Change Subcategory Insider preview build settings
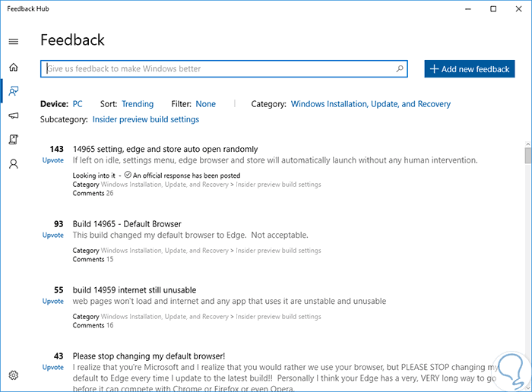Image resolution: width=532 pixels, height=392 pixels. 145,119
